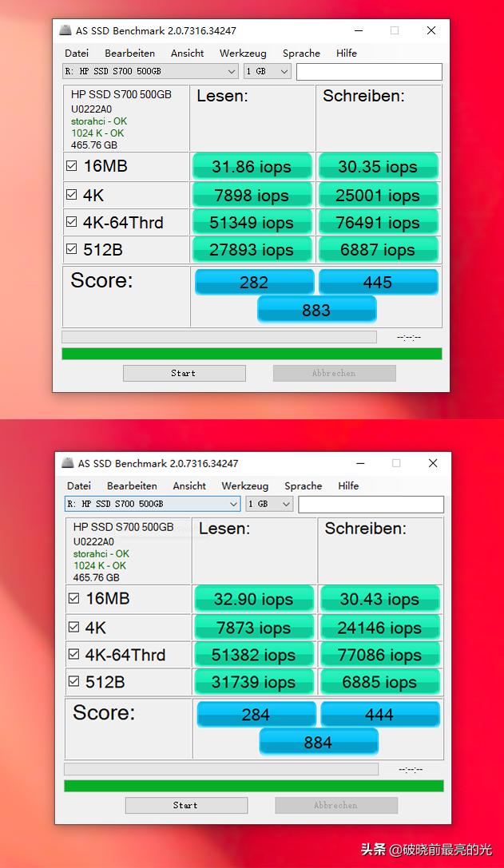Click Abbrechen button in lower window
Image resolution: width=504 pixels, height=868 pixels.
(336, 806)
